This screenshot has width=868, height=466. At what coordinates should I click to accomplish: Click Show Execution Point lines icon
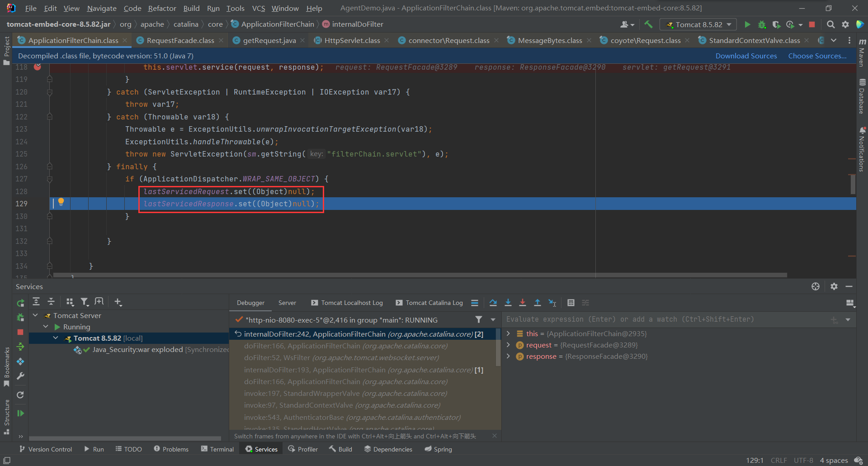[475, 303]
